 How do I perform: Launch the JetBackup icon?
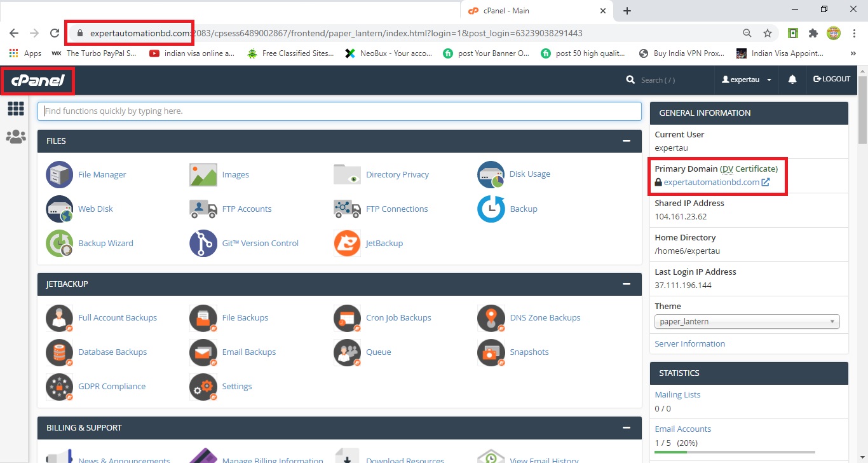pyautogui.click(x=347, y=243)
